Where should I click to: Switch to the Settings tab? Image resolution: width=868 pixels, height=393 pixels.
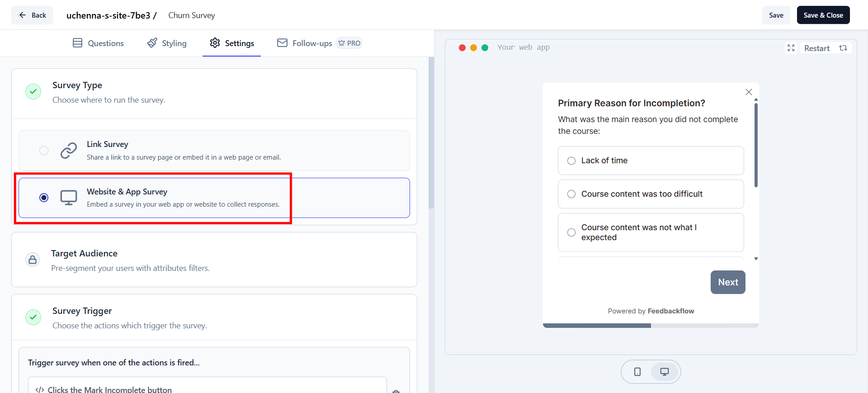[x=232, y=43]
